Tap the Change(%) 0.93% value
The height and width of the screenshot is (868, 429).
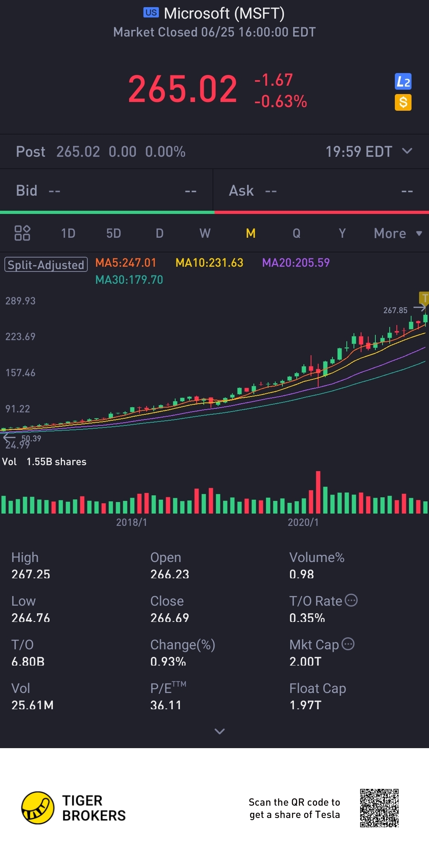[168, 662]
